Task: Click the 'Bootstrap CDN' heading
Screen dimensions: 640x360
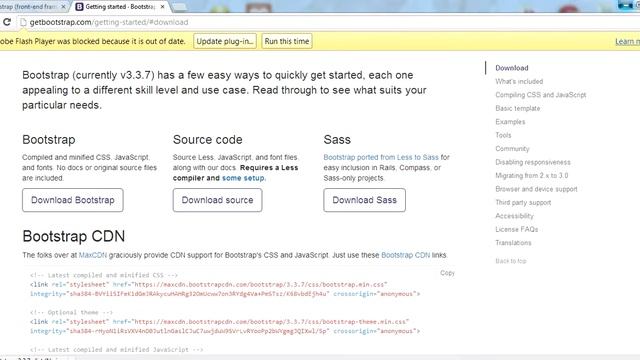Action: tap(74, 236)
